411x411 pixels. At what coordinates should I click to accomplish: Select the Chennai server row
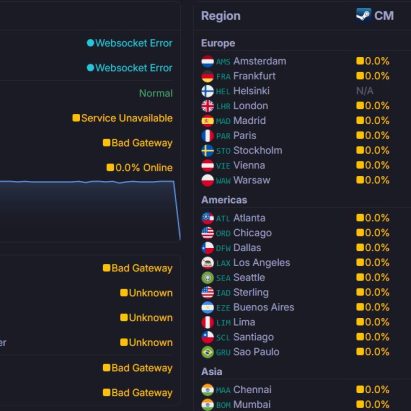[x=303, y=390]
